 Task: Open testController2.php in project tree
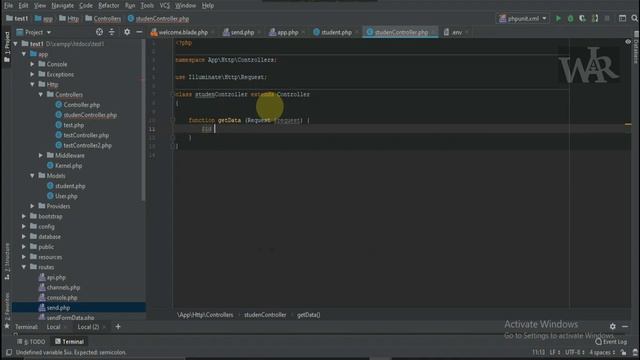[87, 145]
